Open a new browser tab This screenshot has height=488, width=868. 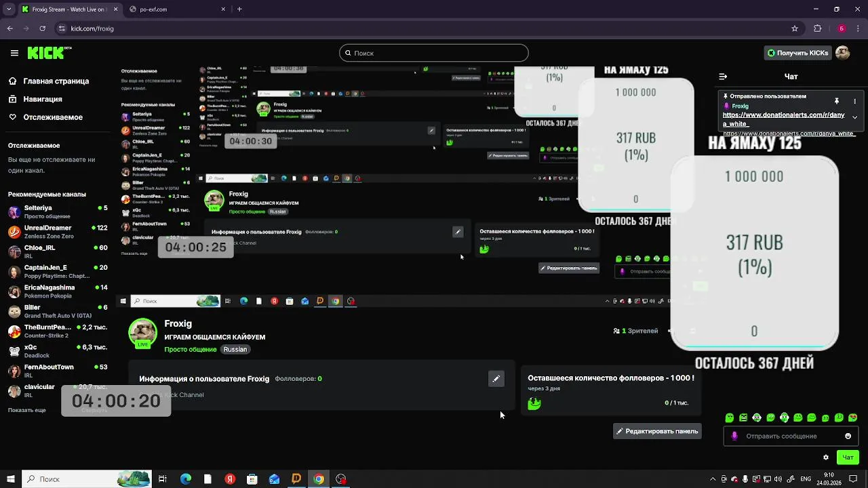(239, 9)
